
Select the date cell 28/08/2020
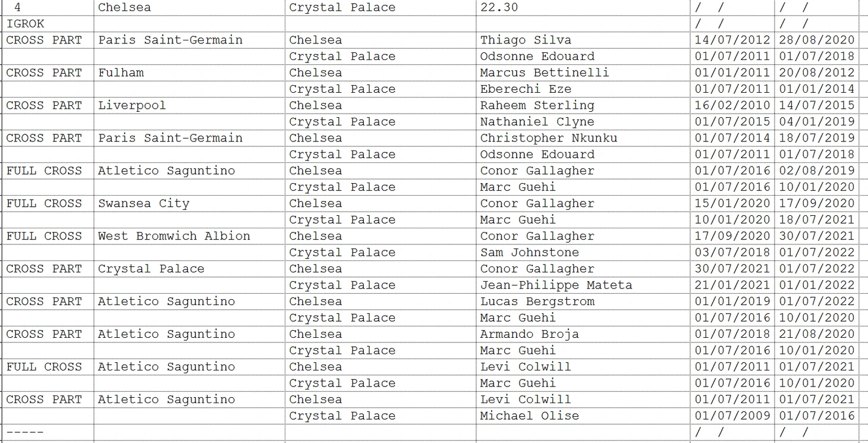point(817,40)
